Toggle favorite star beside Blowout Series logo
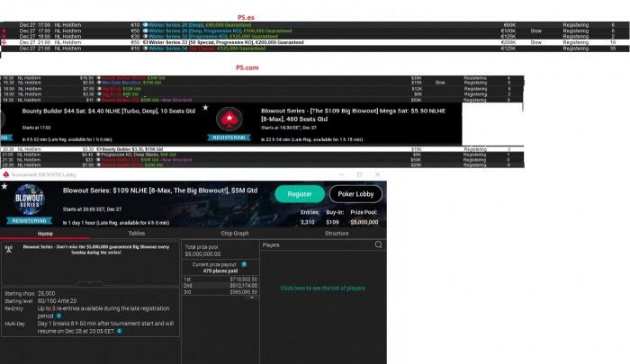 (x=4, y=186)
